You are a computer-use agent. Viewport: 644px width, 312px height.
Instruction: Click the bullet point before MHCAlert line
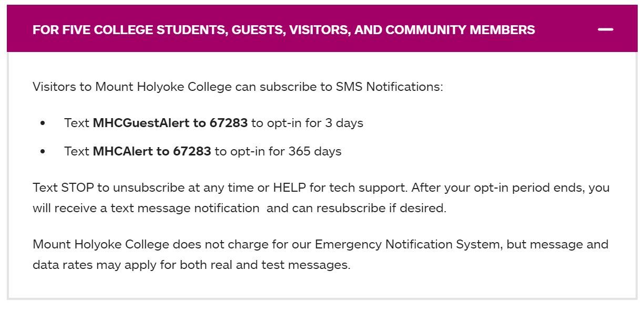(43, 152)
